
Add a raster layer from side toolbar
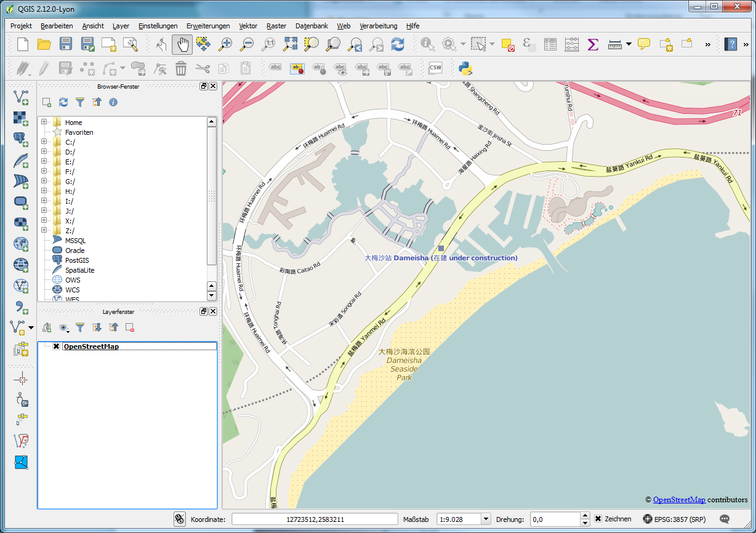coord(21,118)
